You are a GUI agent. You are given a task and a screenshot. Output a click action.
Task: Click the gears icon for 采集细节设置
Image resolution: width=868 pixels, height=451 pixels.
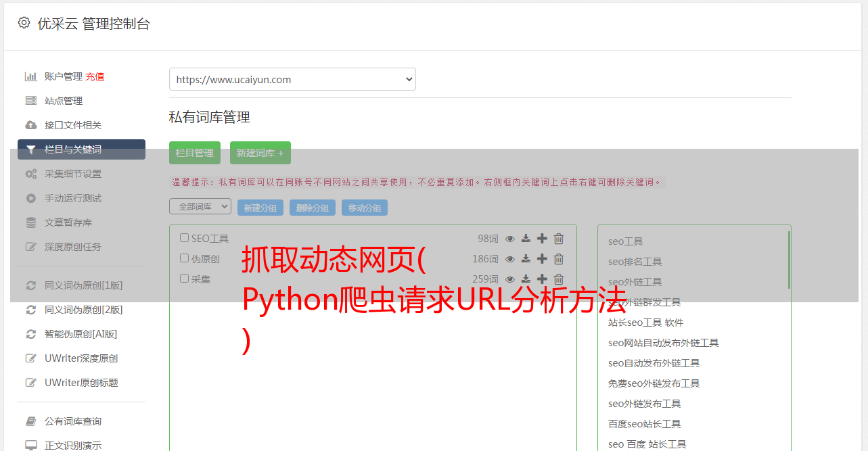pyautogui.click(x=31, y=174)
